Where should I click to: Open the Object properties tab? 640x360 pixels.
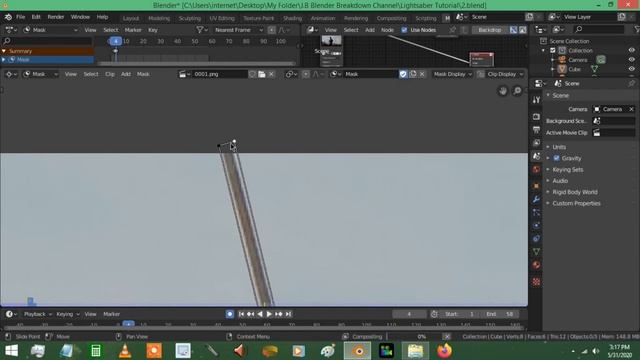coord(536,186)
